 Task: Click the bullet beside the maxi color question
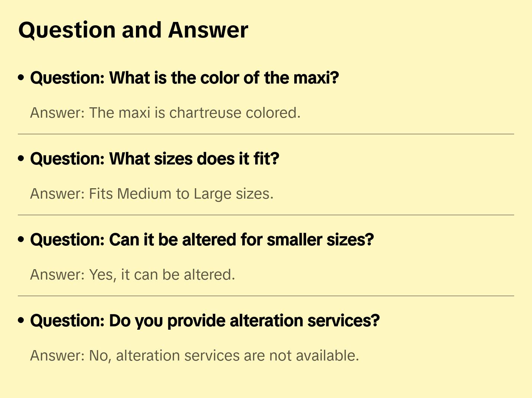pos(21,78)
